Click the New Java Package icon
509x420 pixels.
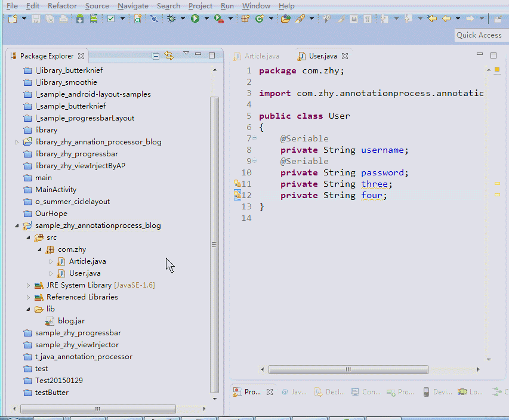[245, 19]
